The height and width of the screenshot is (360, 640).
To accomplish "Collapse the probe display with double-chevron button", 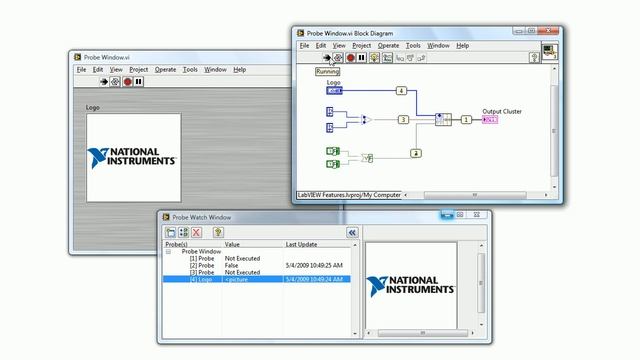I will tap(352, 232).
